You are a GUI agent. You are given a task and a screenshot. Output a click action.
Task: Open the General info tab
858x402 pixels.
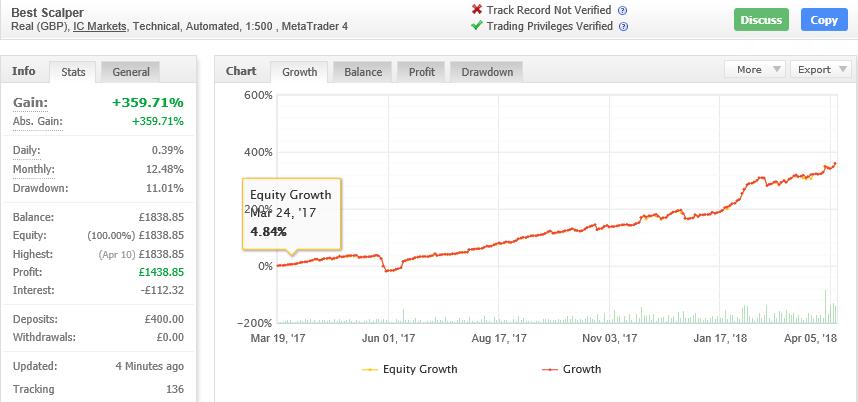[x=131, y=72]
